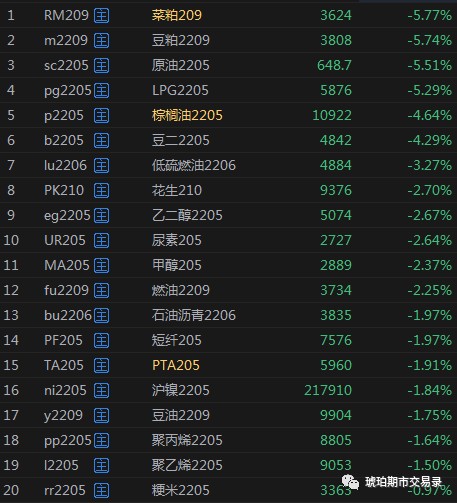Click code p2205 in row 5
This screenshot has height=503, width=457.
tap(64, 116)
